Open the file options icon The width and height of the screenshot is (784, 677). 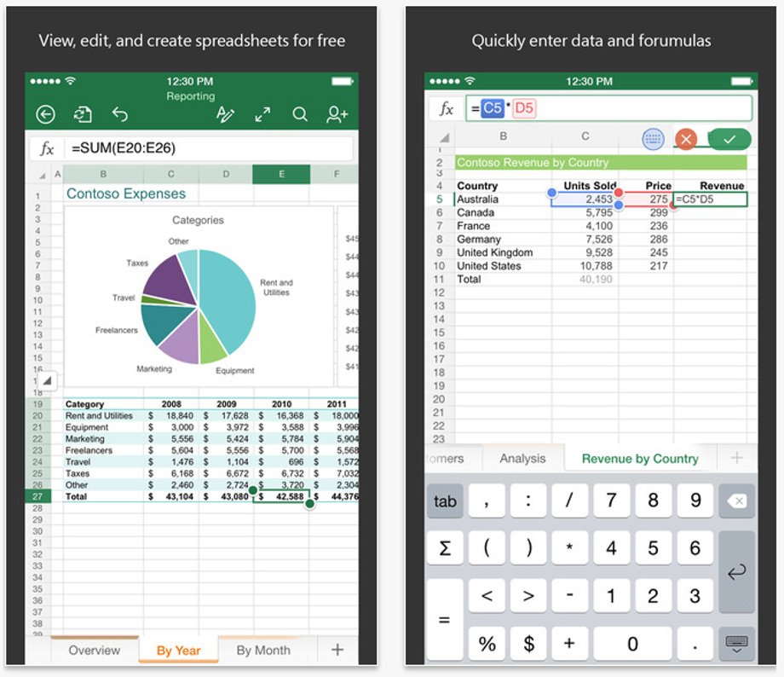tap(83, 114)
